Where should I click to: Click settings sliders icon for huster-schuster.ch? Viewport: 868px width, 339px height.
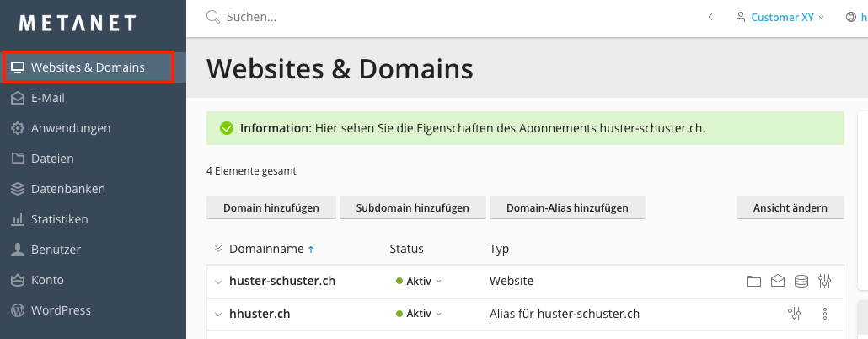click(825, 281)
